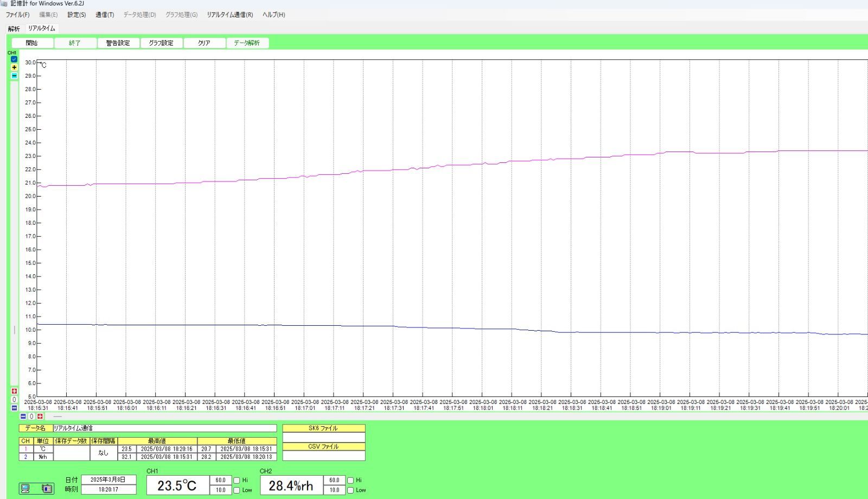The height and width of the screenshot is (499, 868).
Task: Click the 2025/03/08 18:20:13 timestamp cell
Action: tap(246, 457)
